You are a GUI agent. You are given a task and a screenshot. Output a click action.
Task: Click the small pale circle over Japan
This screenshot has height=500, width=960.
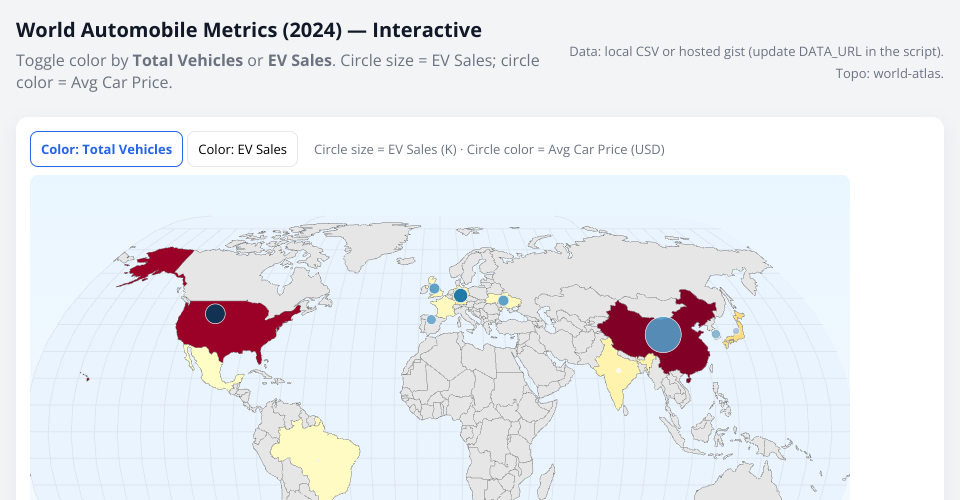(x=736, y=331)
